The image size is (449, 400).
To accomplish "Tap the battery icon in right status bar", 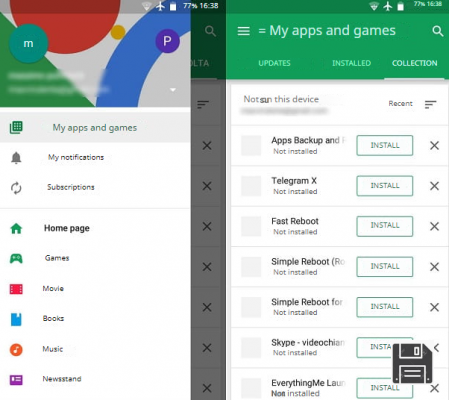I will 400,6.
